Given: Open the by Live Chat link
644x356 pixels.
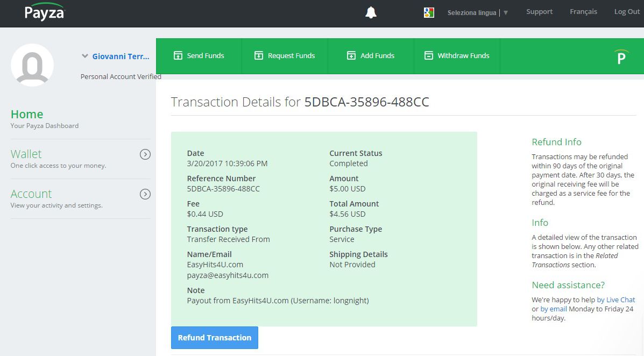Looking at the screenshot, I should (615, 300).
